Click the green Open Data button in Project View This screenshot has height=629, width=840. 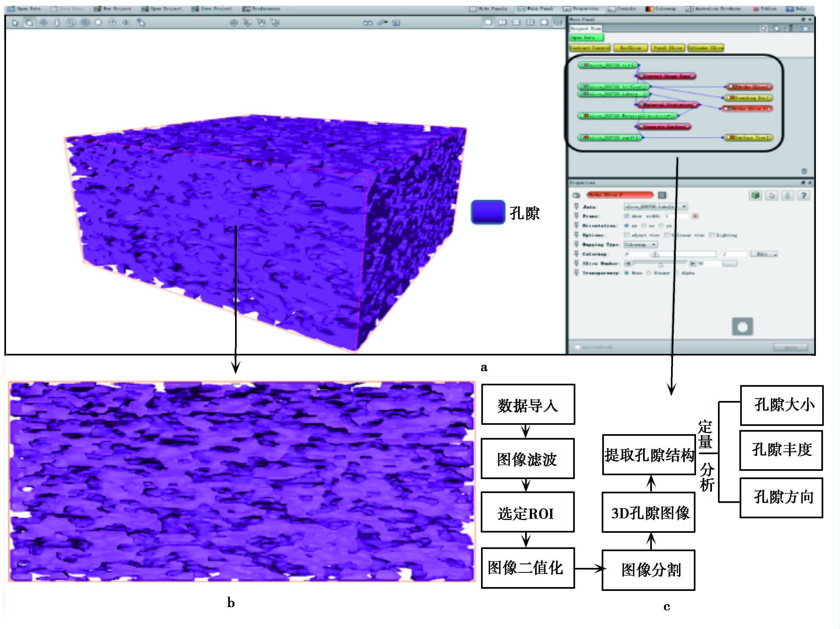click(x=586, y=38)
